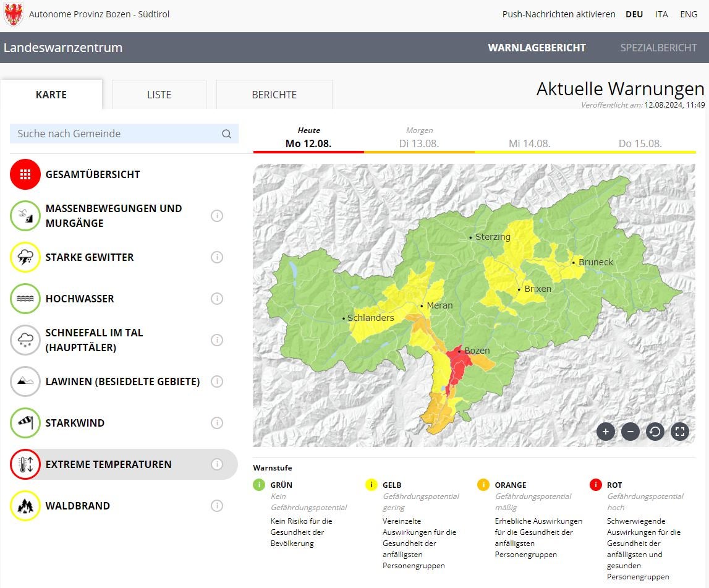The image size is (709, 588).
Task: Open the Spezialbericht page
Action: (658, 48)
